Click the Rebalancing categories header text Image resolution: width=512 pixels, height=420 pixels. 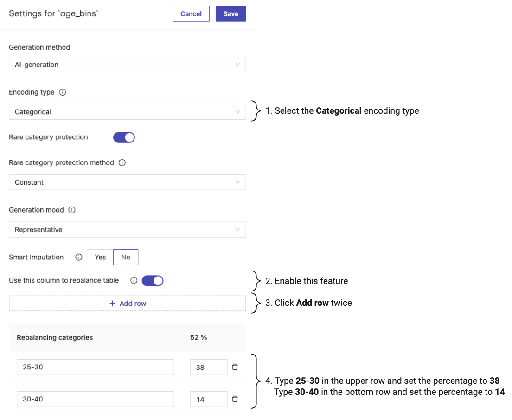pyautogui.click(x=55, y=337)
